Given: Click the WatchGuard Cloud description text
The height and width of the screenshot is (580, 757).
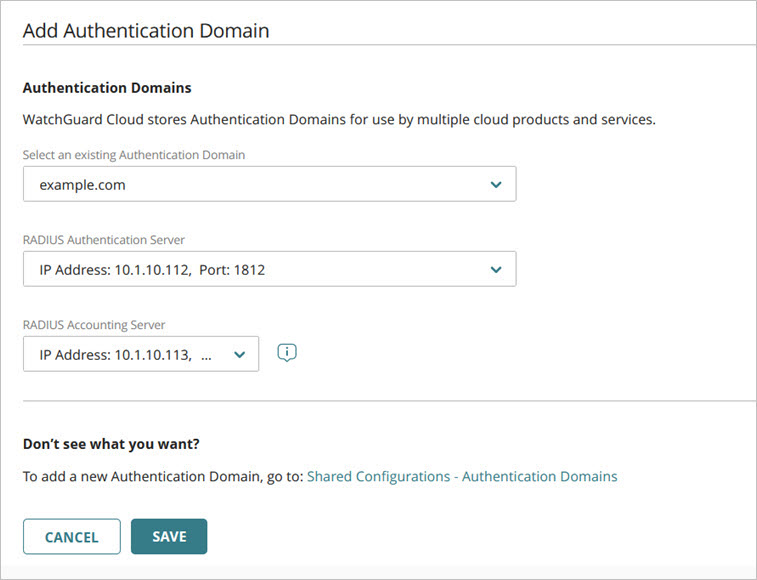Looking at the screenshot, I should 338,120.
